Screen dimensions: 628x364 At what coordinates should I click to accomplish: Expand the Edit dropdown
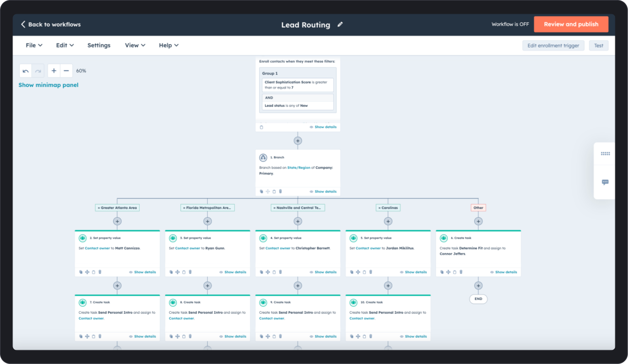click(x=64, y=45)
